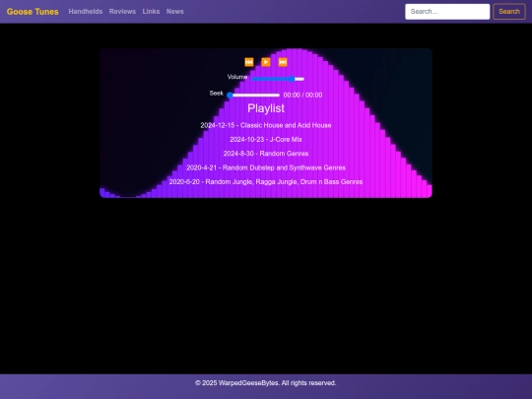
Task: Click the 2025 WarpedGeeseBytes copyright text
Action: click(x=266, y=383)
